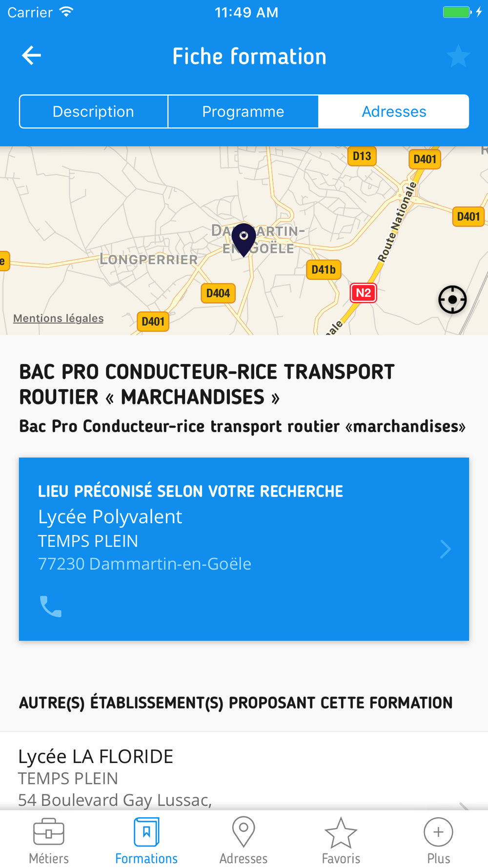
Task: Open the Adresses pin tab in bottom bar
Action: (x=244, y=841)
